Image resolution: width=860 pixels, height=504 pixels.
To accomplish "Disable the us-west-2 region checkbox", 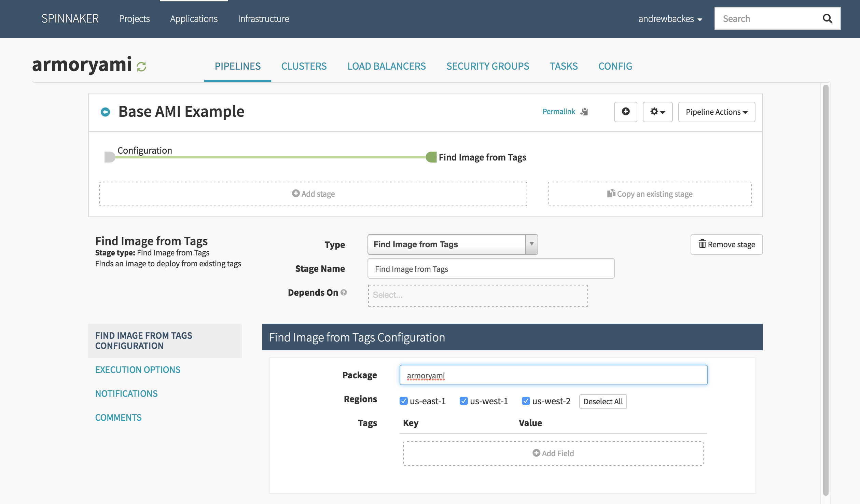I will point(526,401).
